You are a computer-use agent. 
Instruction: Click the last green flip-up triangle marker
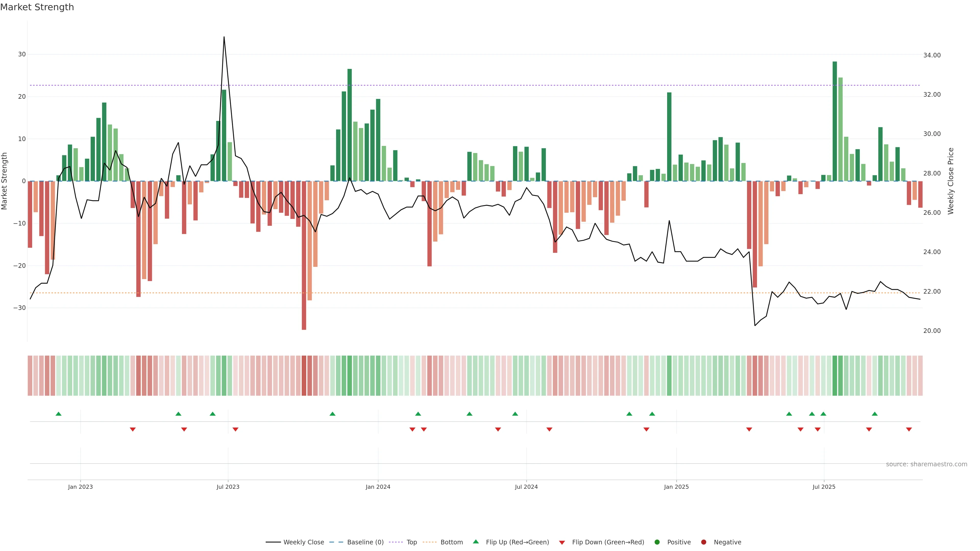pos(875,414)
